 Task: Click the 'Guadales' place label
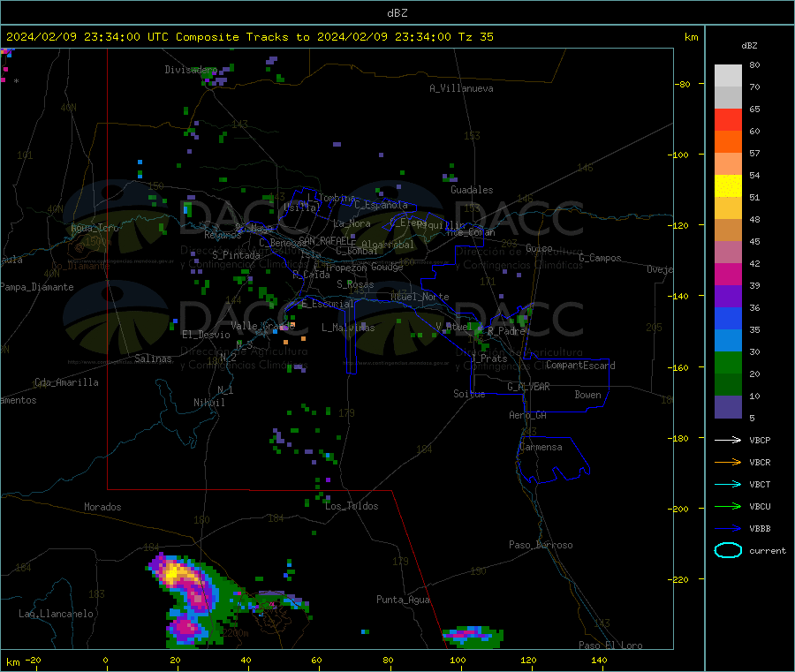[472, 190]
